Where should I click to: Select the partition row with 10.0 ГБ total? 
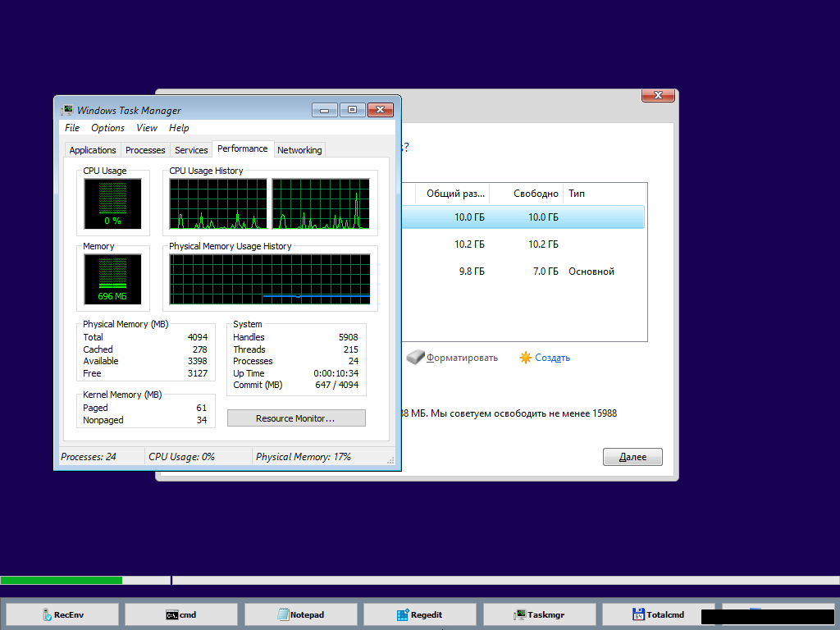523,217
